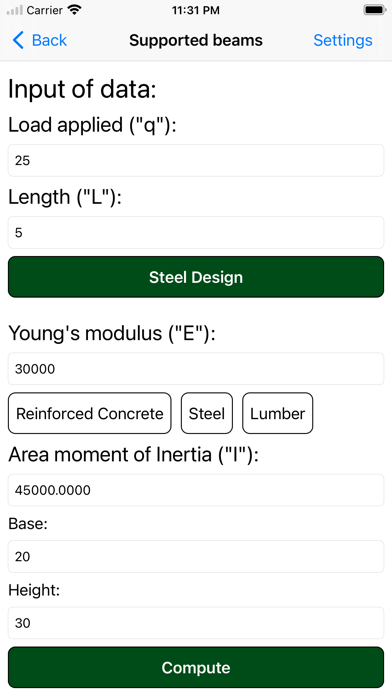Select the Reinforced Concrete material

pyautogui.click(x=90, y=413)
